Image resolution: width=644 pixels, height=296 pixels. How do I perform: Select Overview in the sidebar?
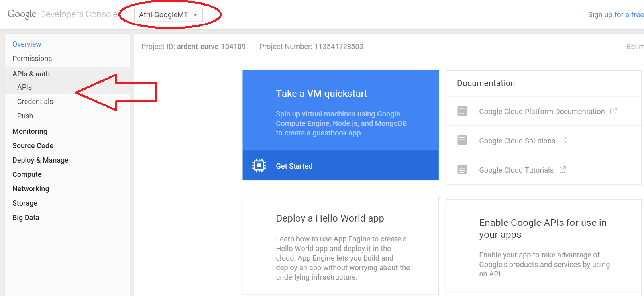27,44
